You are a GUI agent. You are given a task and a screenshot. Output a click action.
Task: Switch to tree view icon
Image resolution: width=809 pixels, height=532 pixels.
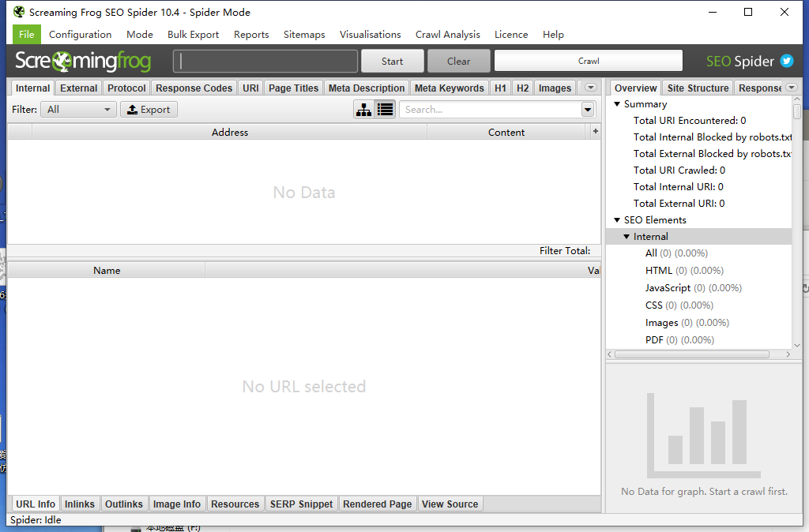(363, 110)
